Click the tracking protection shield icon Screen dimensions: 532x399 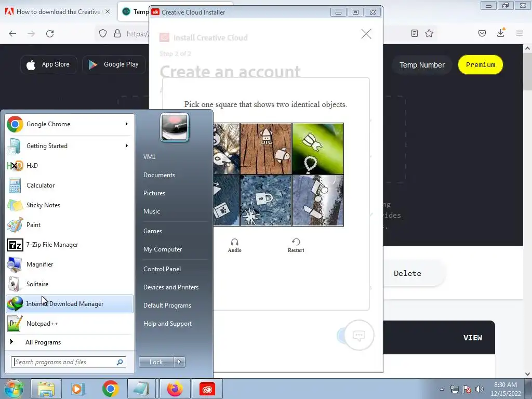(103, 33)
